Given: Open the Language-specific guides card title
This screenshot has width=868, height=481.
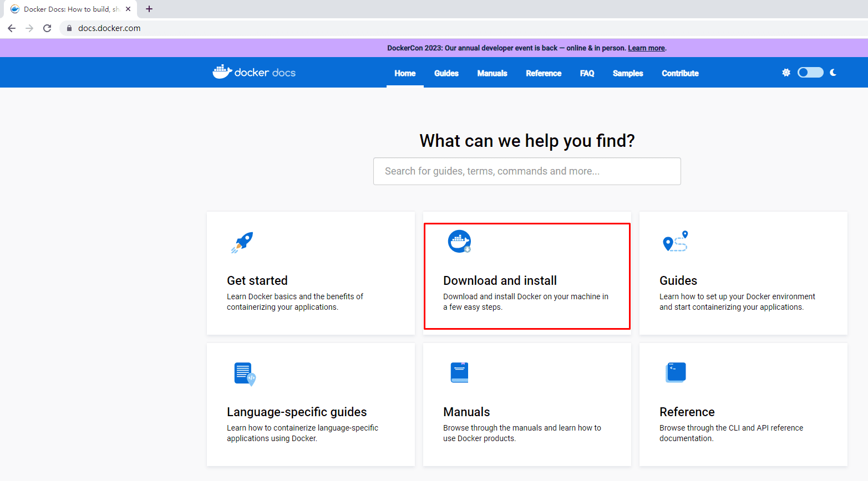Looking at the screenshot, I should [x=297, y=412].
